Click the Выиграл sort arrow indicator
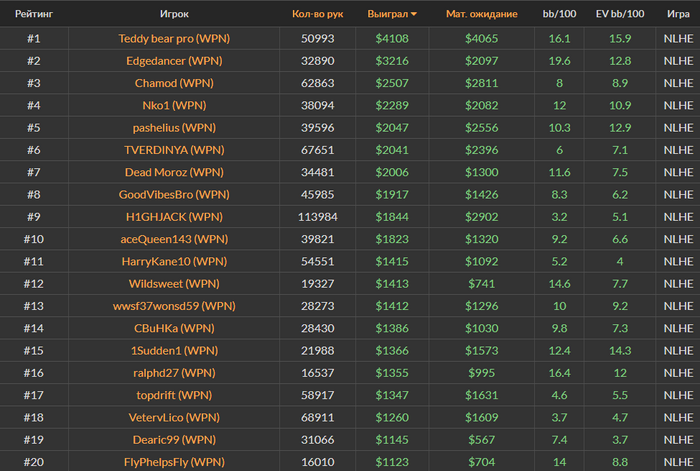 (x=414, y=14)
